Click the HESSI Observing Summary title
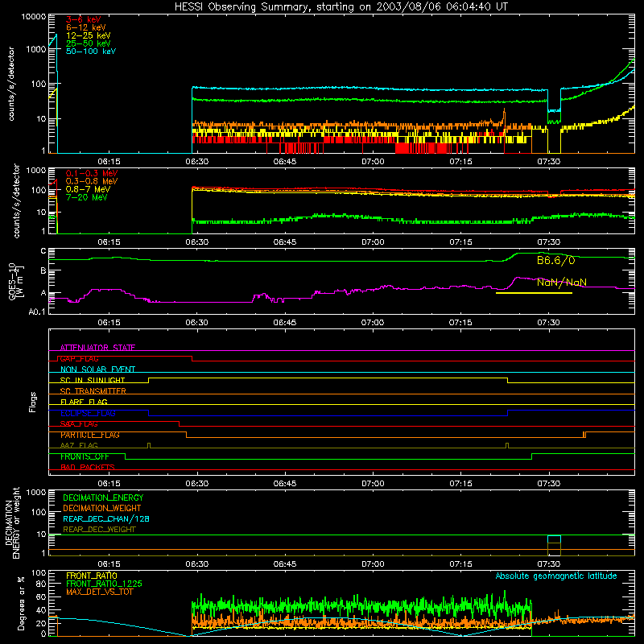 341,7
